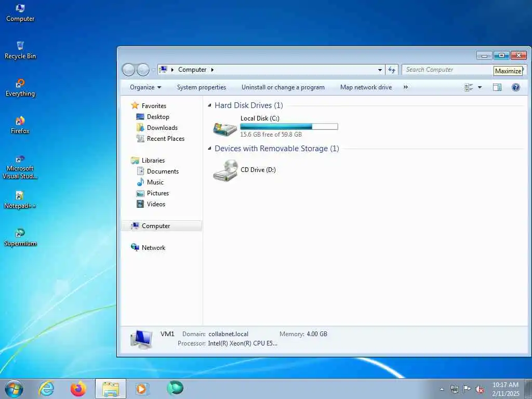Click the "Hard Disk Drives (1)" group header text
The height and width of the screenshot is (399, 532).
click(249, 105)
